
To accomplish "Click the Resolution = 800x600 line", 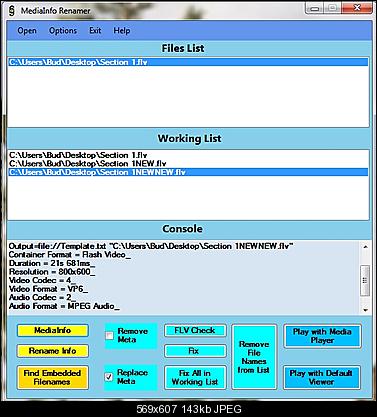I will 52,272.
